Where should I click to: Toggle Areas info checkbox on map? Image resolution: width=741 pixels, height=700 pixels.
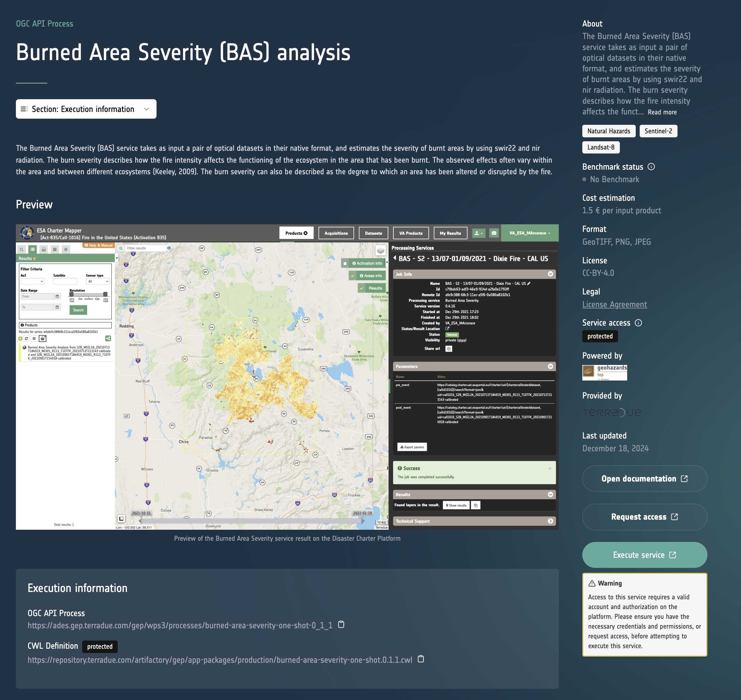(352, 276)
